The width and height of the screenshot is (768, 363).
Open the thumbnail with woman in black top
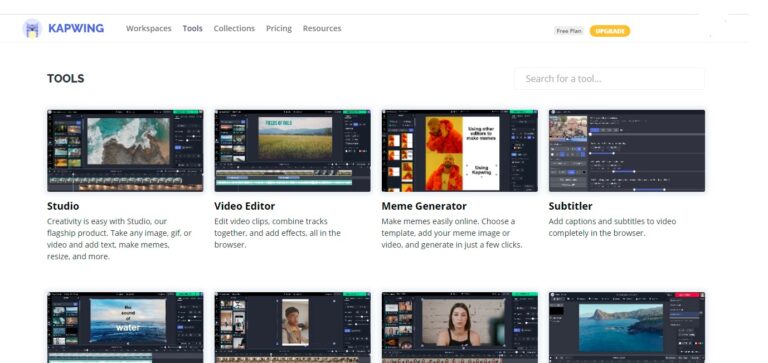coord(459,328)
